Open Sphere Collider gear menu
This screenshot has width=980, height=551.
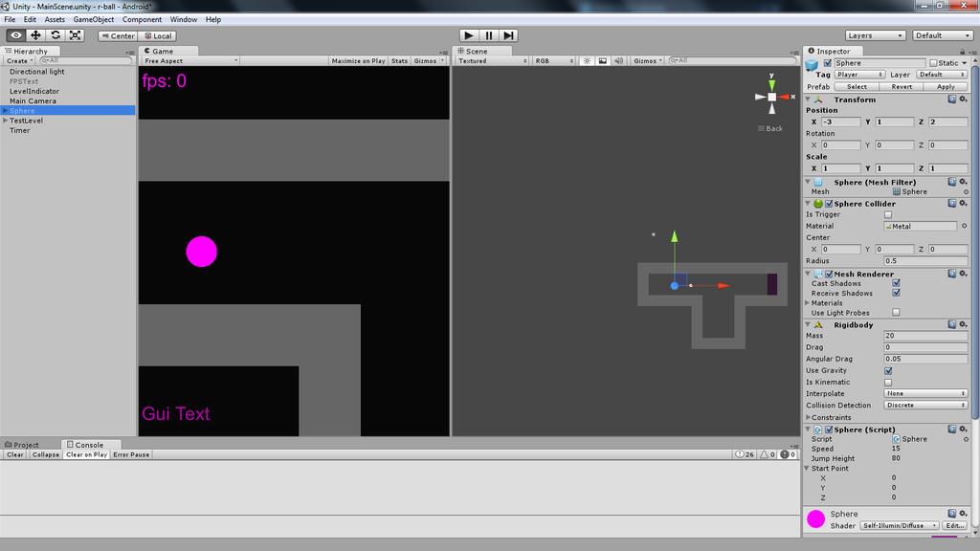point(963,204)
